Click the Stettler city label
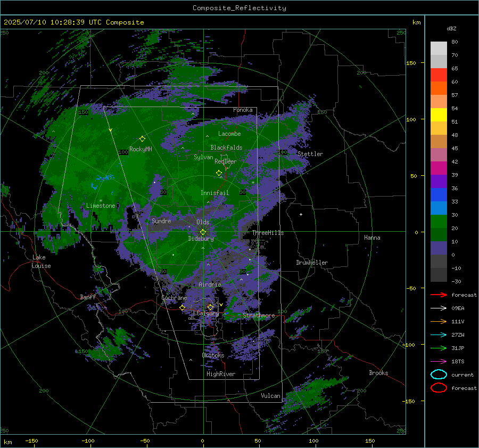Image resolution: width=479 pixels, height=448 pixels. point(310,154)
